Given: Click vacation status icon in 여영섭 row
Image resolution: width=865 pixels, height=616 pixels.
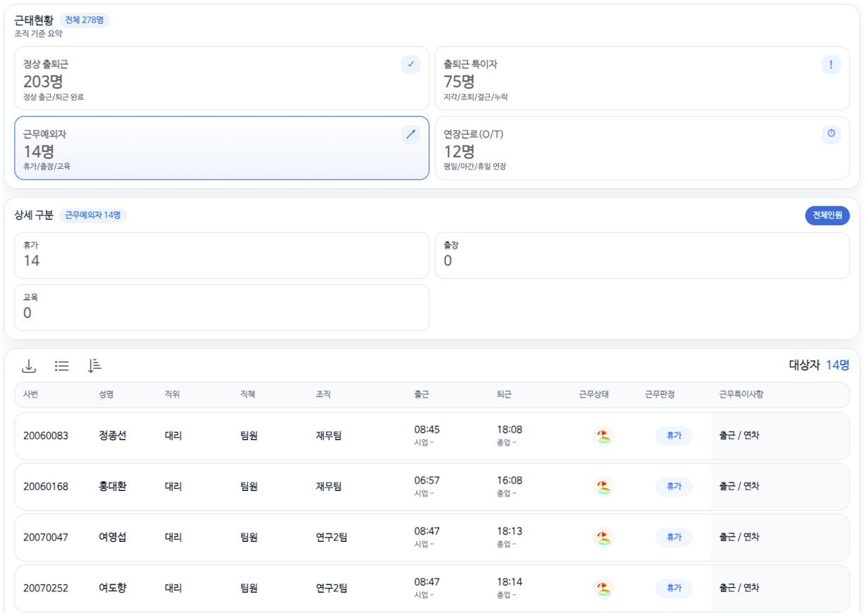Looking at the screenshot, I should pos(603,538).
